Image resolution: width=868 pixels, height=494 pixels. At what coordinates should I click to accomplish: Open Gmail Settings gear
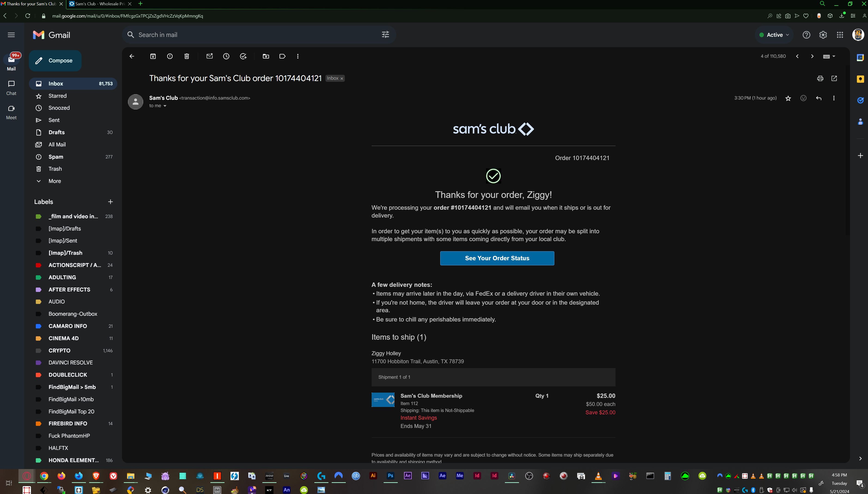[x=823, y=35]
